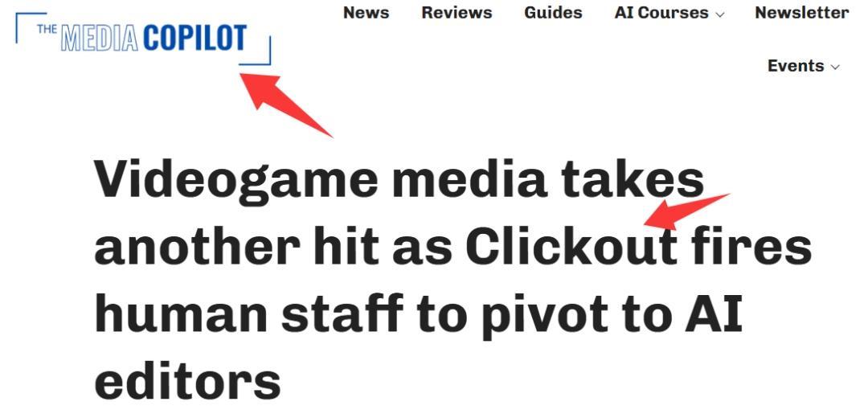
Task: Click the outlined MEDIA word in logo
Action: (99, 39)
